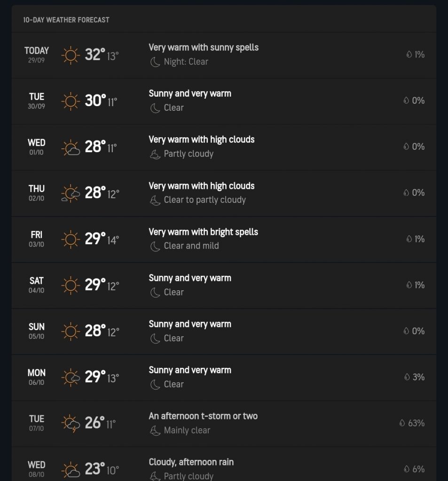Click the sun icon for SAT 04/10
The height and width of the screenshot is (481, 448).
[x=71, y=286]
